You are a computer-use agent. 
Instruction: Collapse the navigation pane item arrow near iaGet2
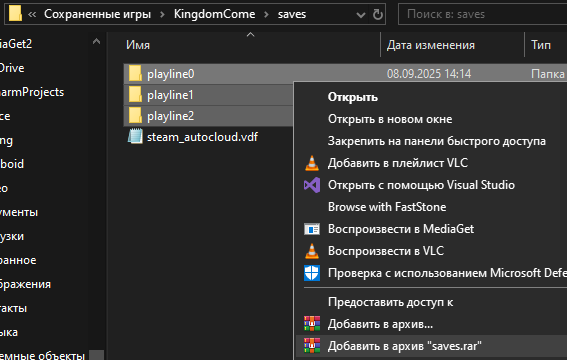96,42
